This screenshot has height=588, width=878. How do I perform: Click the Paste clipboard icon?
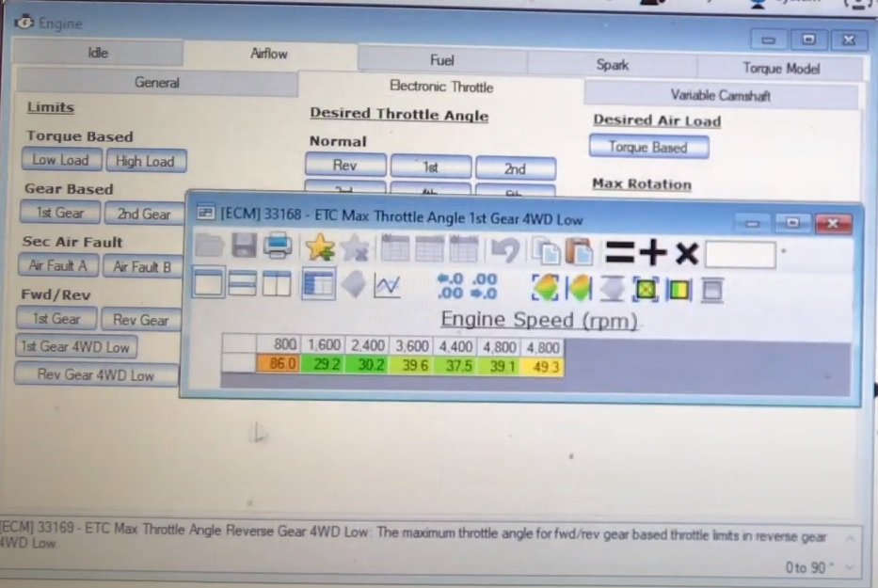tap(579, 251)
